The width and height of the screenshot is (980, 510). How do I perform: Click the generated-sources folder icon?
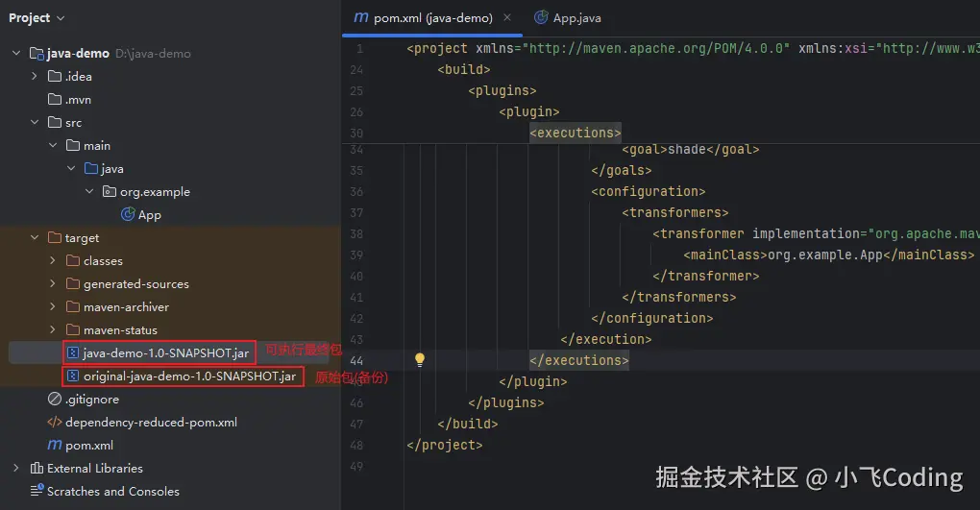point(73,283)
